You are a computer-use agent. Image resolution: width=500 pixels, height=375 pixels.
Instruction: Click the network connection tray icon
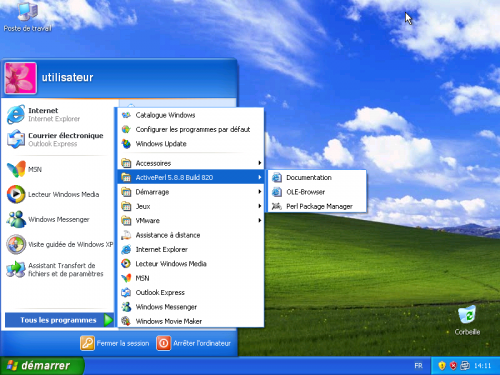[x=465, y=366]
